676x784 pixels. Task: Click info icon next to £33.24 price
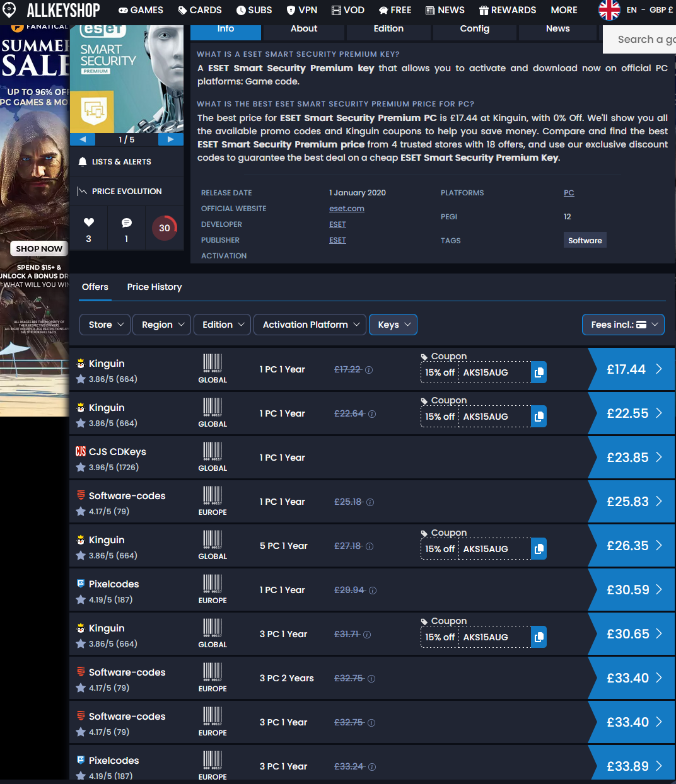[372, 767]
